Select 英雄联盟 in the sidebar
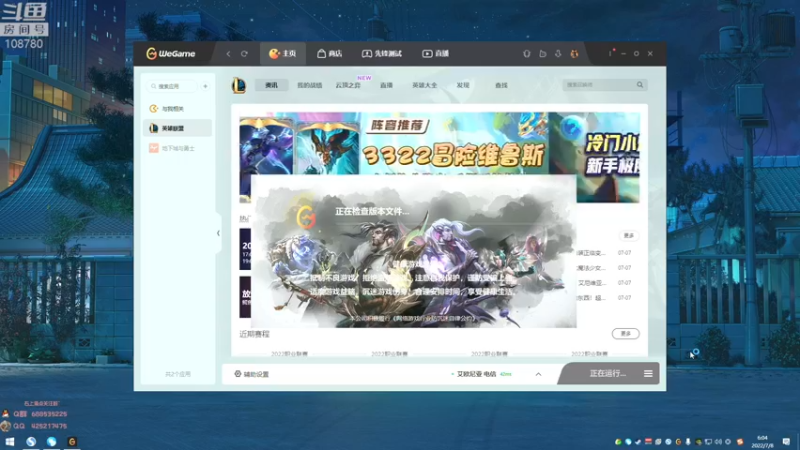800x450 pixels. click(x=178, y=128)
